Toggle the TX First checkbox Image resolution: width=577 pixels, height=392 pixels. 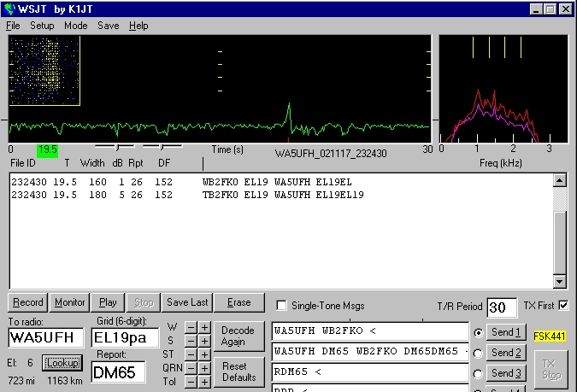click(x=563, y=305)
